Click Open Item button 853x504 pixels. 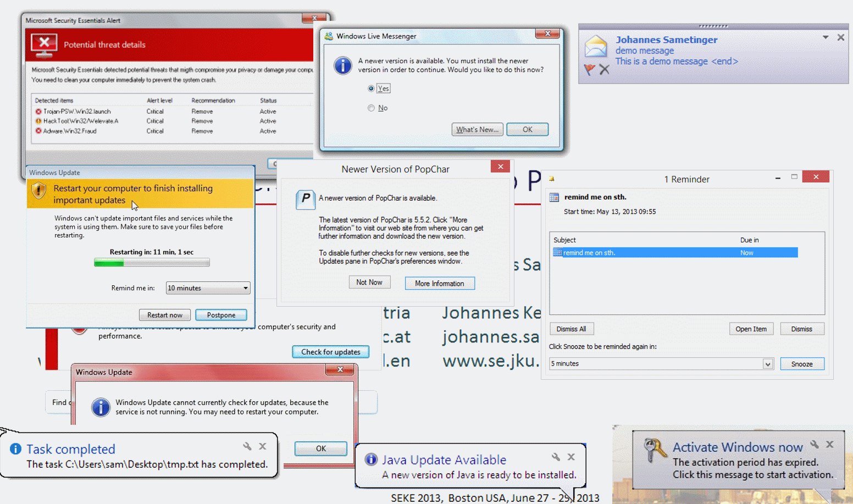point(751,329)
